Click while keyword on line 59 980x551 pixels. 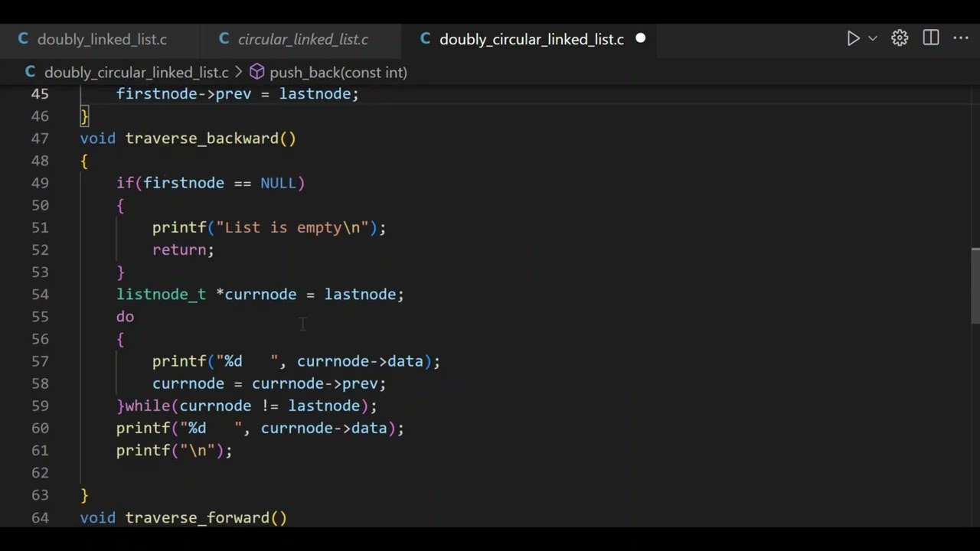point(148,406)
